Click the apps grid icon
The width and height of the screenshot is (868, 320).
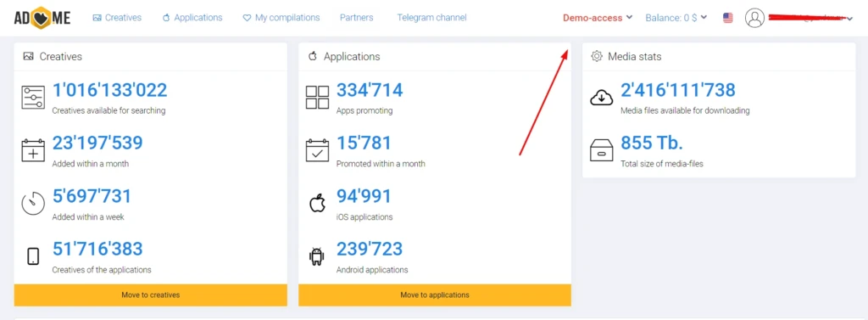[x=317, y=97]
